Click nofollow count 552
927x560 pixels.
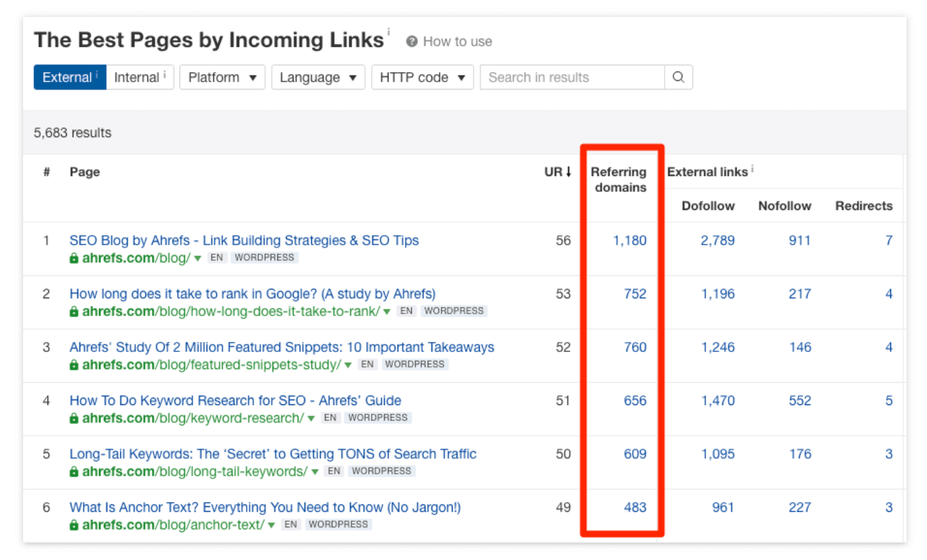click(x=800, y=401)
